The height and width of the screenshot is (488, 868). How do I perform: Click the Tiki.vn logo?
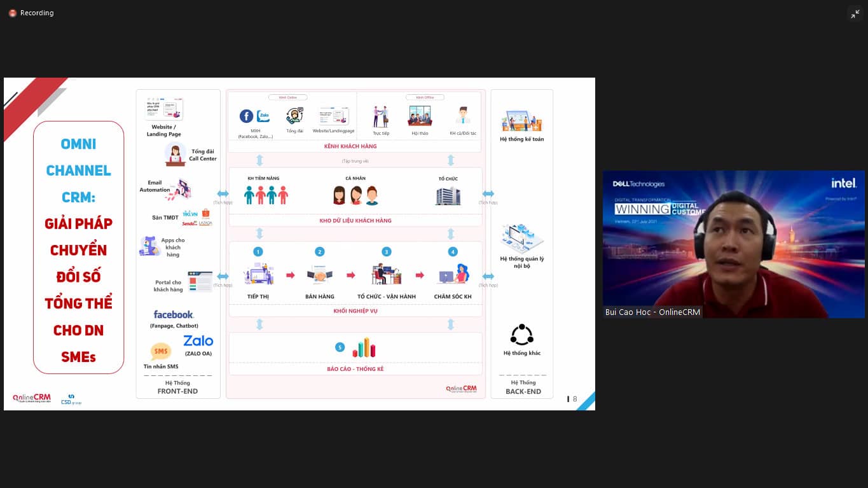190,214
